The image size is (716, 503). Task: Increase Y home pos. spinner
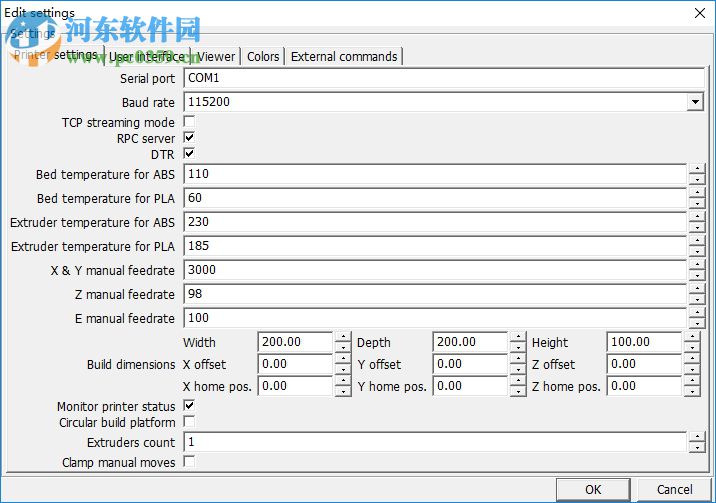pyautogui.click(x=518, y=381)
